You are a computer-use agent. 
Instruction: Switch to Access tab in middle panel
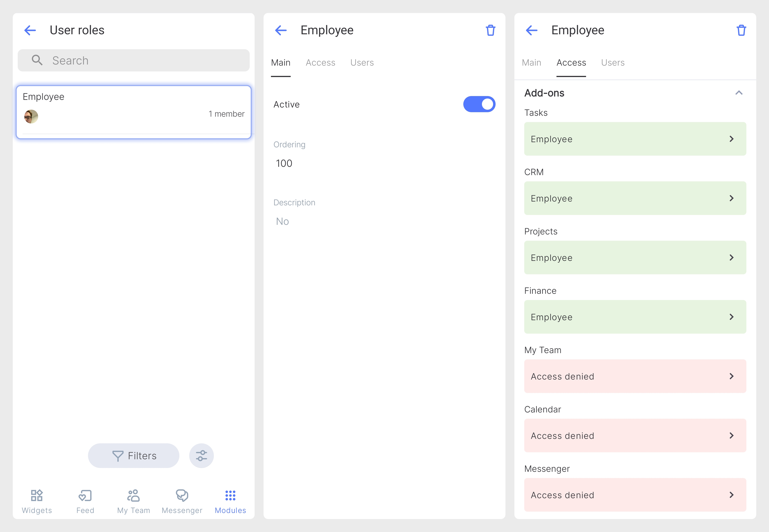coord(320,63)
